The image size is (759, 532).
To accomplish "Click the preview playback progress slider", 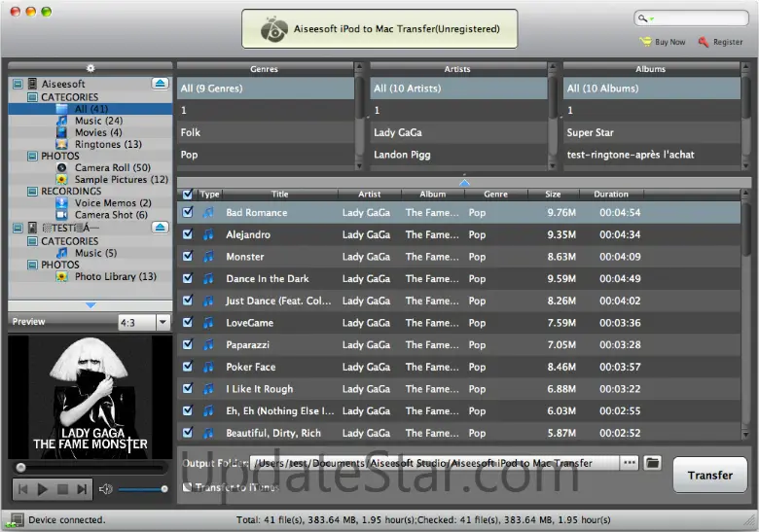I will tap(90, 467).
